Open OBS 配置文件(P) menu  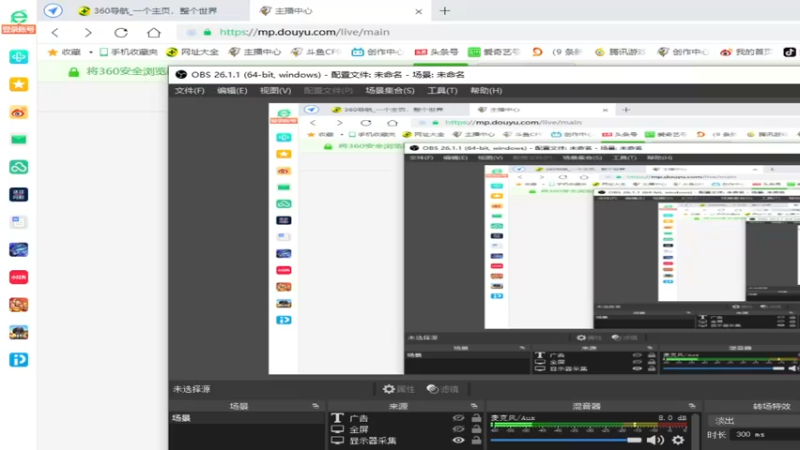click(x=328, y=90)
